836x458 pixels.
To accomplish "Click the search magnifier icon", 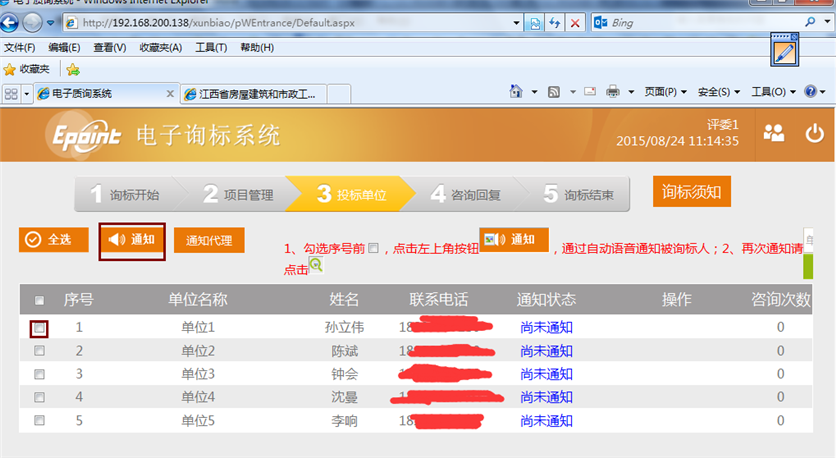I will tap(810, 22).
